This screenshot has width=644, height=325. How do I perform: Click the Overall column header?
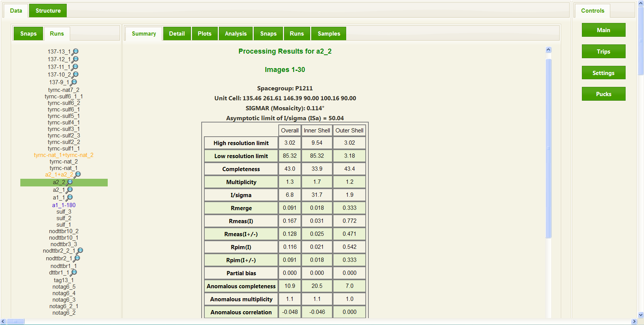click(x=290, y=131)
